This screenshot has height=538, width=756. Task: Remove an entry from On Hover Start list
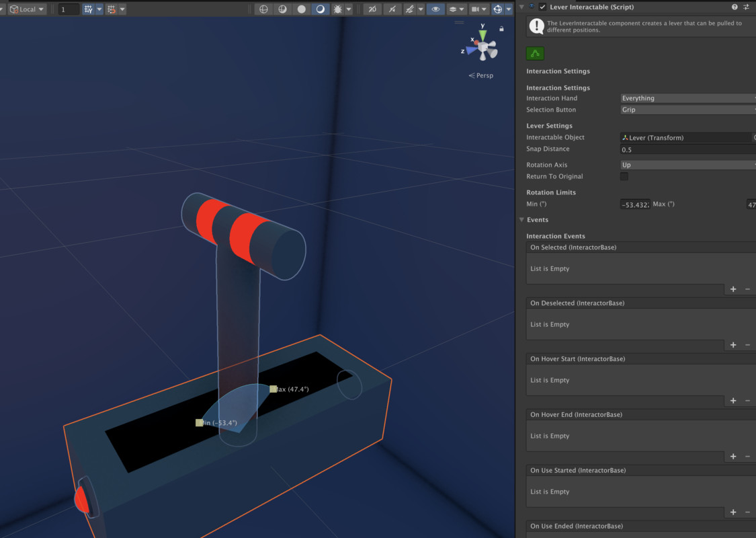click(747, 401)
